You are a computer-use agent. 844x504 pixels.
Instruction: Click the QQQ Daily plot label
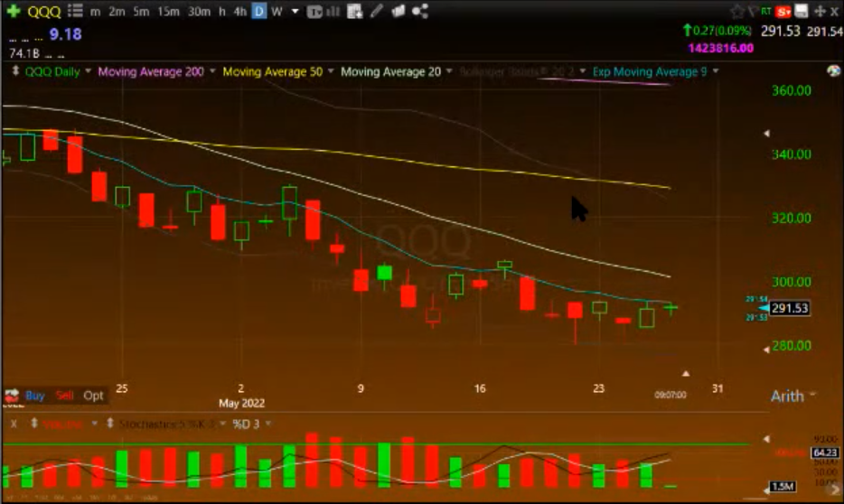click(x=52, y=71)
